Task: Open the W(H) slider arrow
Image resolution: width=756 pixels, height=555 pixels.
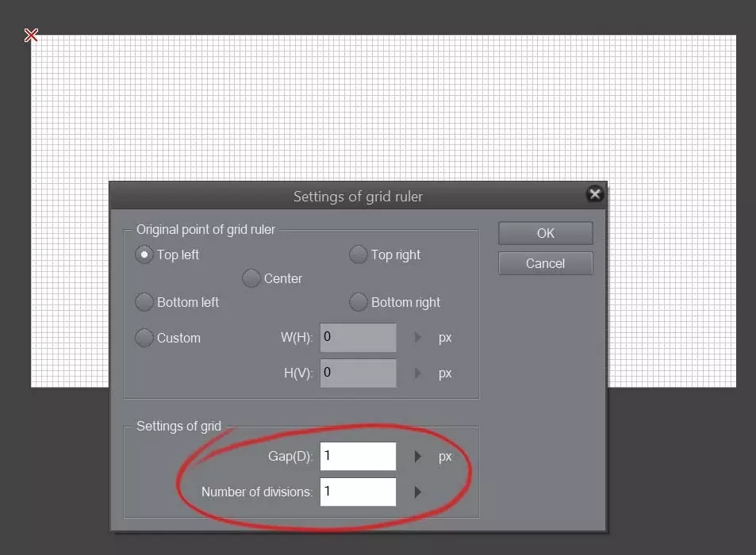Action: point(417,337)
